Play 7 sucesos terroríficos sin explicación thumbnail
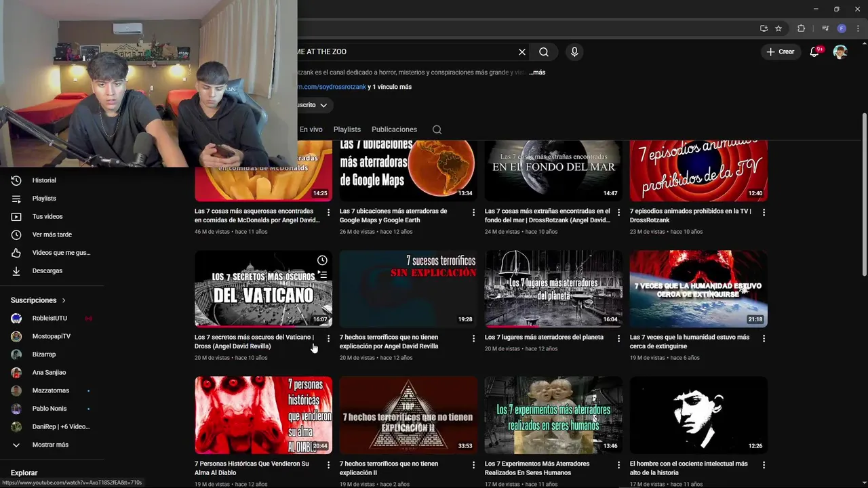This screenshot has height=488, width=868. point(408,289)
